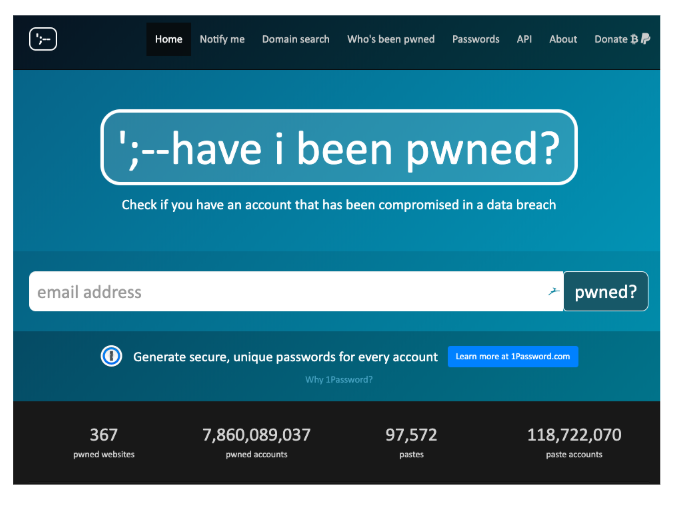Click the Bitcoin icon beside Donate

tap(634, 39)
